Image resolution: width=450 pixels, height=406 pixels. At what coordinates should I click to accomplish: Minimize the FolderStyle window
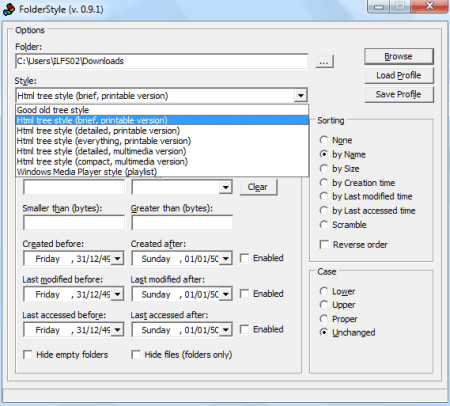coord(378,7)
